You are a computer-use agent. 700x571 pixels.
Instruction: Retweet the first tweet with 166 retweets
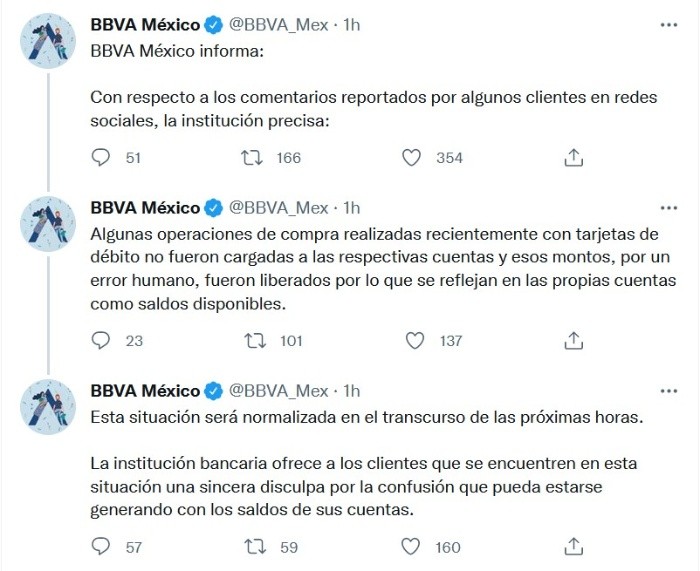pyautogui.click(x=254, y=157)
